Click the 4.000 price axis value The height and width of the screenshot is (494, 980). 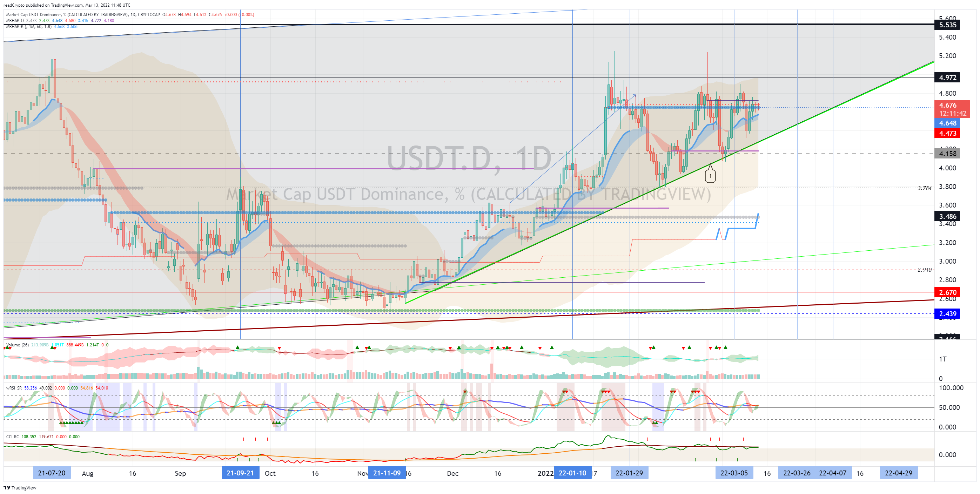pyautogui.click(x=947, y=168)
